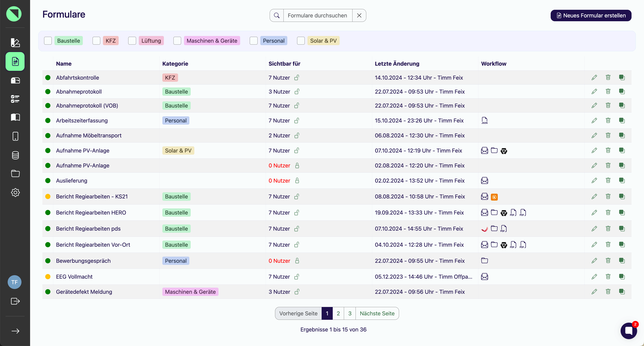Open the database icon in sidebar
The height and width of the screenshot is (346, 644).
tap(15, 155)
